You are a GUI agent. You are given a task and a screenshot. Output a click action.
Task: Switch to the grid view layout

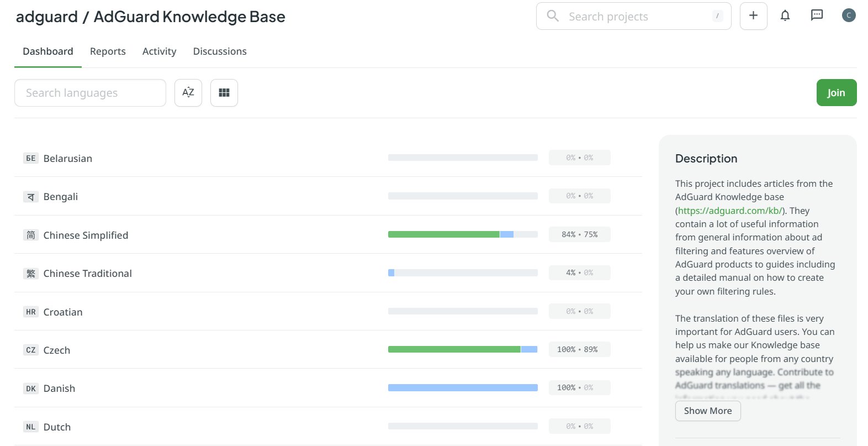(x=224, y=93)
